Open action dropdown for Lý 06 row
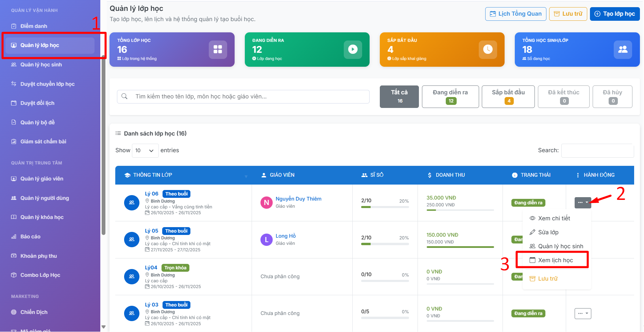This screenshot has width=644, height=332. (583, 203)
